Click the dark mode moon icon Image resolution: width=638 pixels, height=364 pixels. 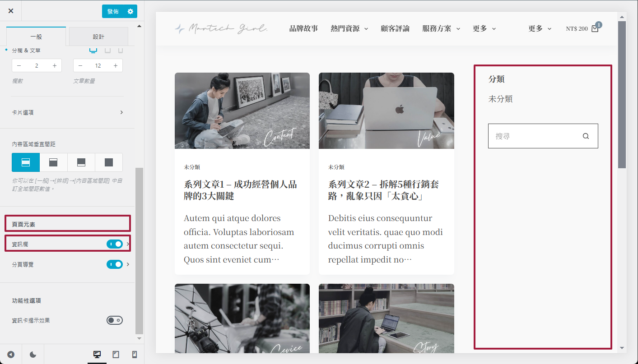tap(33, 355)
